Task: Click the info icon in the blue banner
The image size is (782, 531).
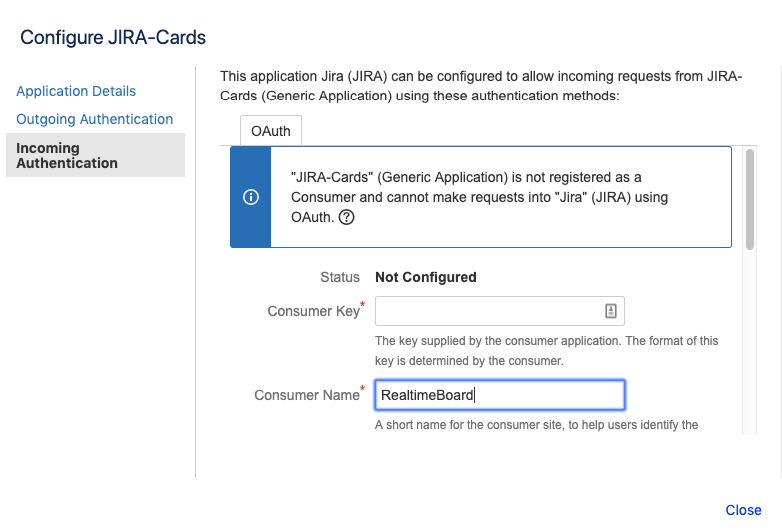Action: (251, 197)
